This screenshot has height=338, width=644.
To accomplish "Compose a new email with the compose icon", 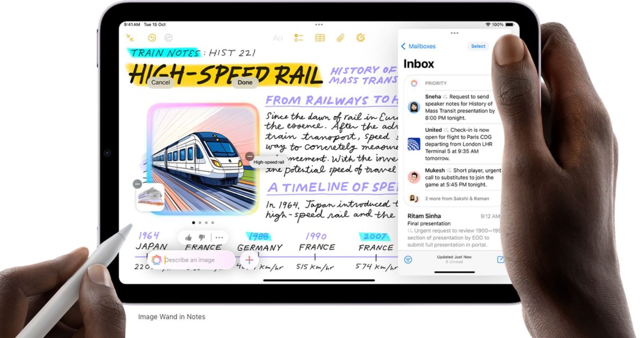I will pos(500,260).
